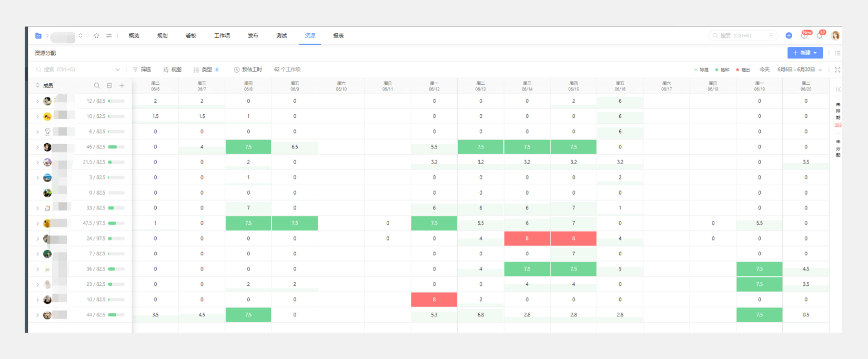
Task: Click the 今天 button
Action: click(x=764, y=69)
